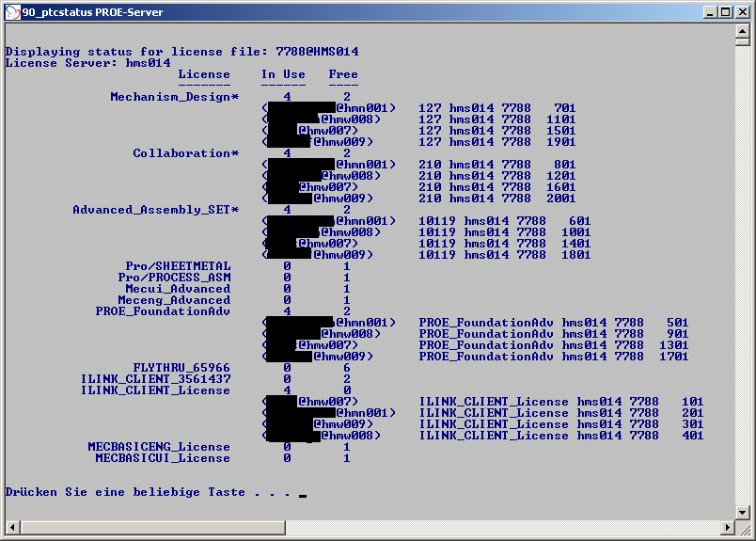The width and height of the screenshot is (756, 541).
Task: Click the 'PROE_FoundationAdv hms014 7788 1301' entry
Action: (554, 345)
